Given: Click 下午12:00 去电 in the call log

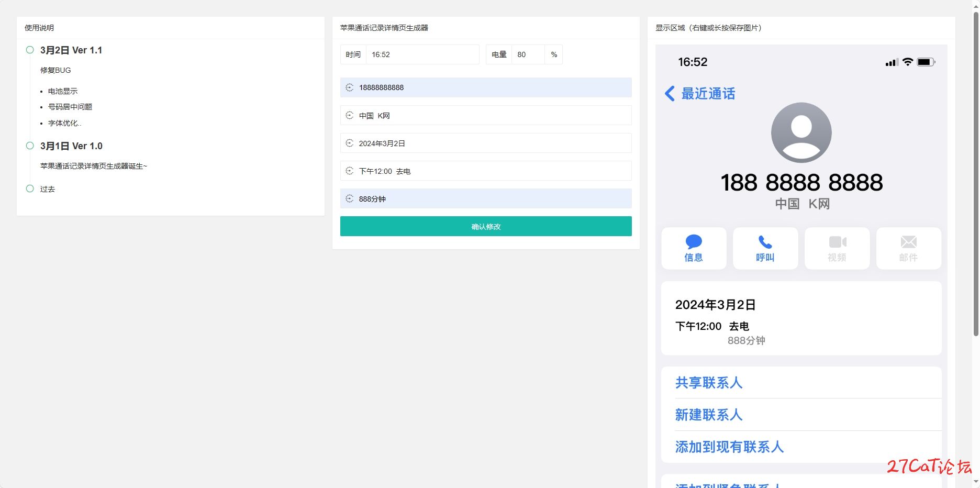Looking at the screenshot, I should 712,326.
